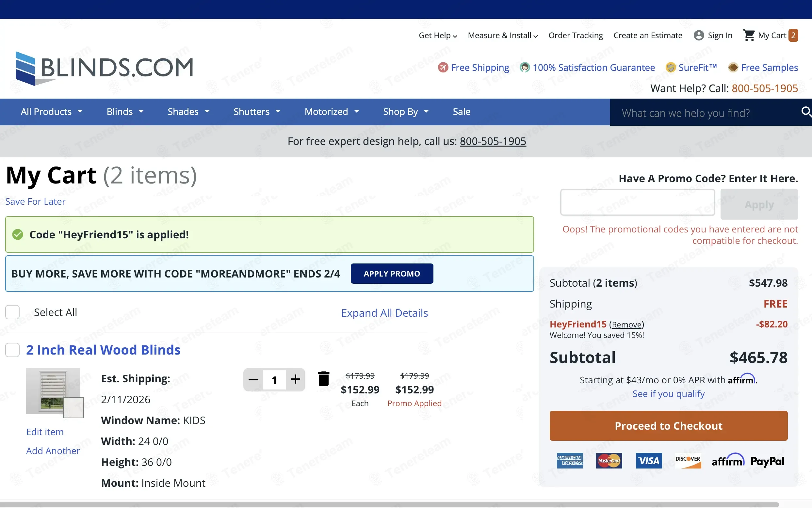Screen dimensions: 812x508
Task: Open the My Cart shopping cart icon
Action: [749, 35]
